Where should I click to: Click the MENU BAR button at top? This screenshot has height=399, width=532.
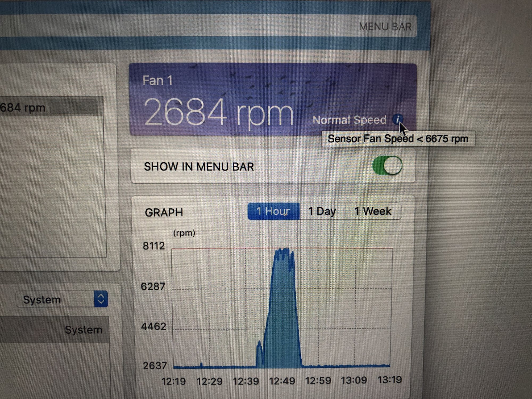coord(385,27)
